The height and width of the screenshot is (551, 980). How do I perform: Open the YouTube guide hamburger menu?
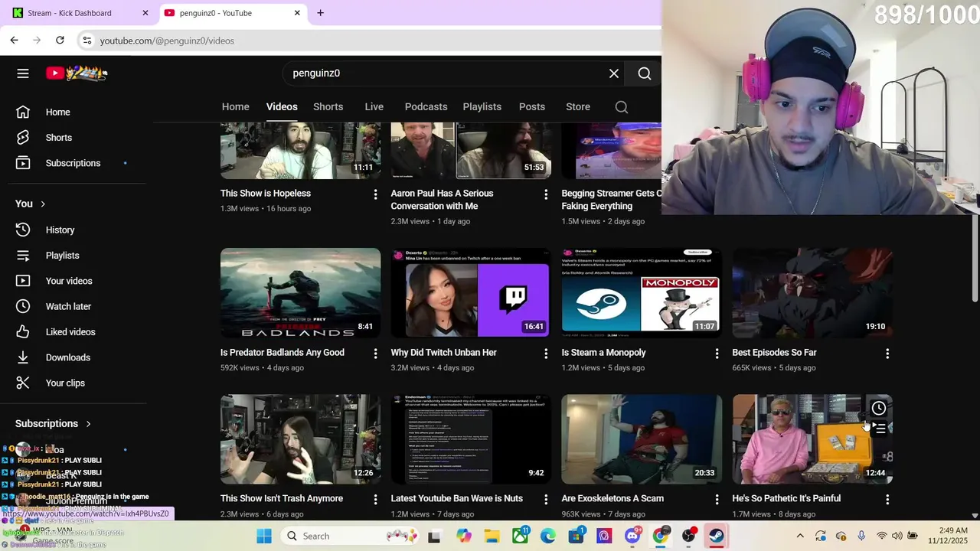pos(23,73)
